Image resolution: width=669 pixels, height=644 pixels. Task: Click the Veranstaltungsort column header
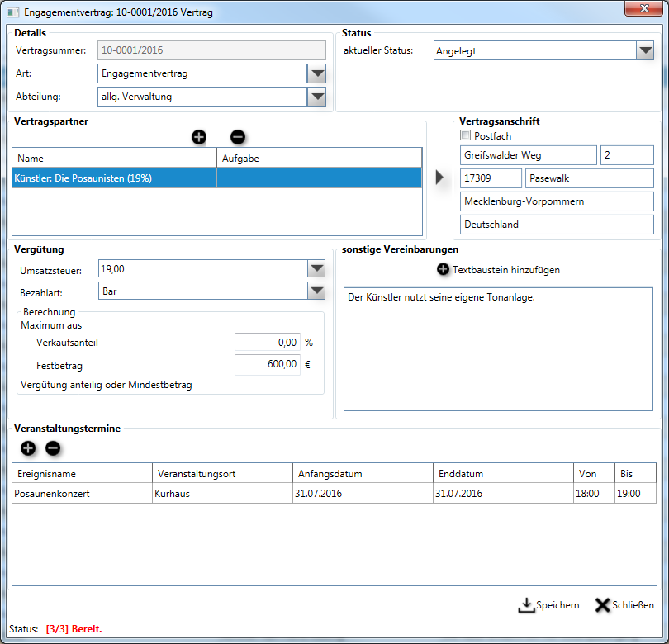(x=222, y=473)
